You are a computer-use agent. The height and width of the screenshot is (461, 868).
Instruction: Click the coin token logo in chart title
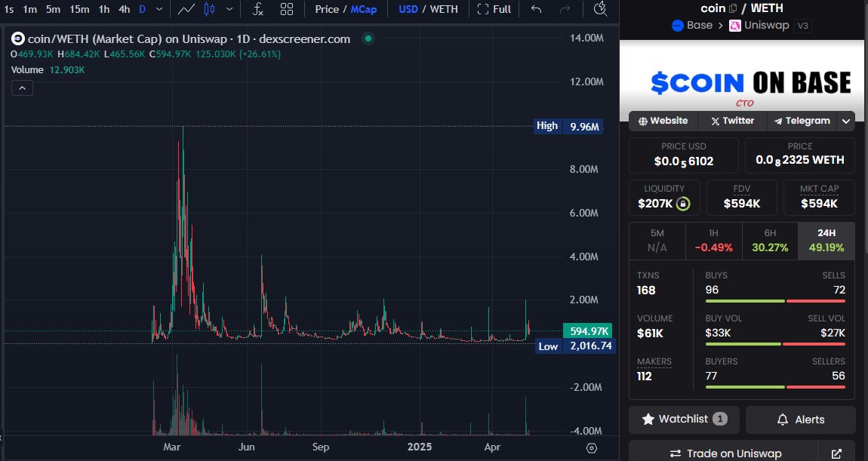(x=17, y=38)
